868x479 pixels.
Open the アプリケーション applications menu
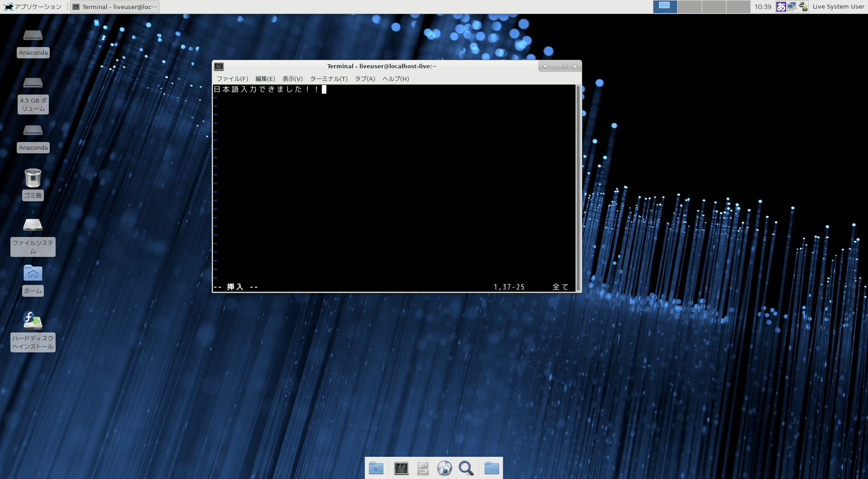(x=33, y=7)
